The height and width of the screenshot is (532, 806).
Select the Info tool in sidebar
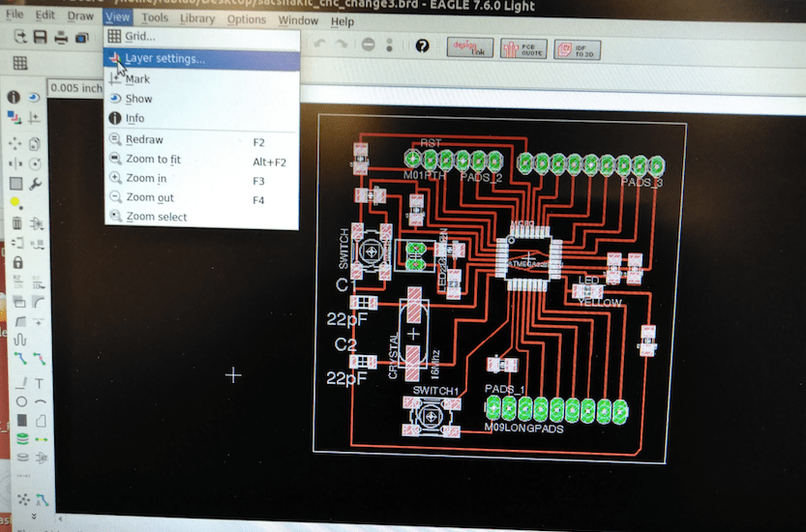(14, 97)
